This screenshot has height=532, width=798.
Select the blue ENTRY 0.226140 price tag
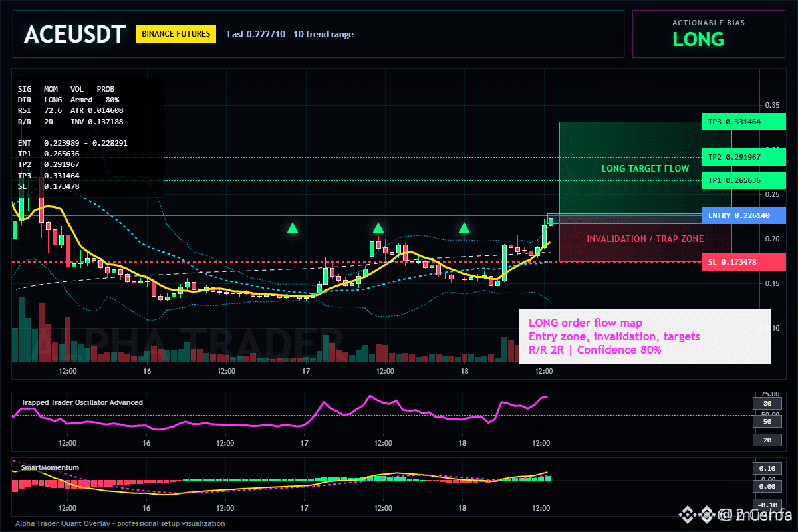[x=743, y=215]
